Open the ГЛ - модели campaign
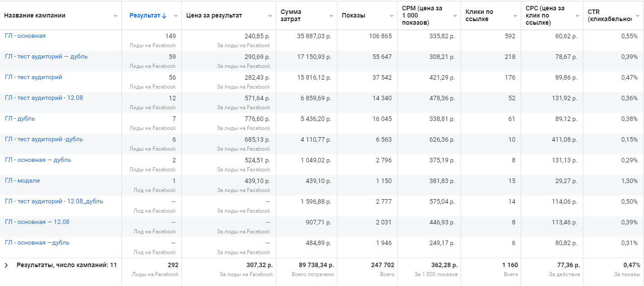This screenshot has height=286, width=644. [22, 181]
